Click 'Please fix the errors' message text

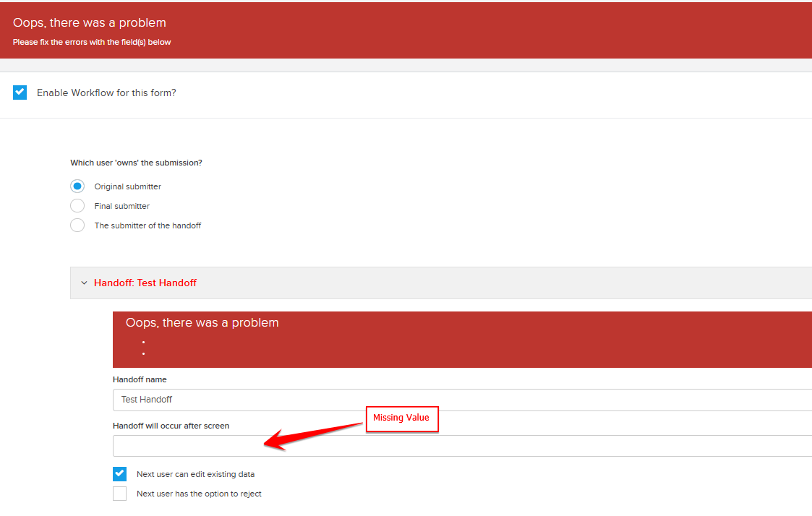click(x=92, y=42)
